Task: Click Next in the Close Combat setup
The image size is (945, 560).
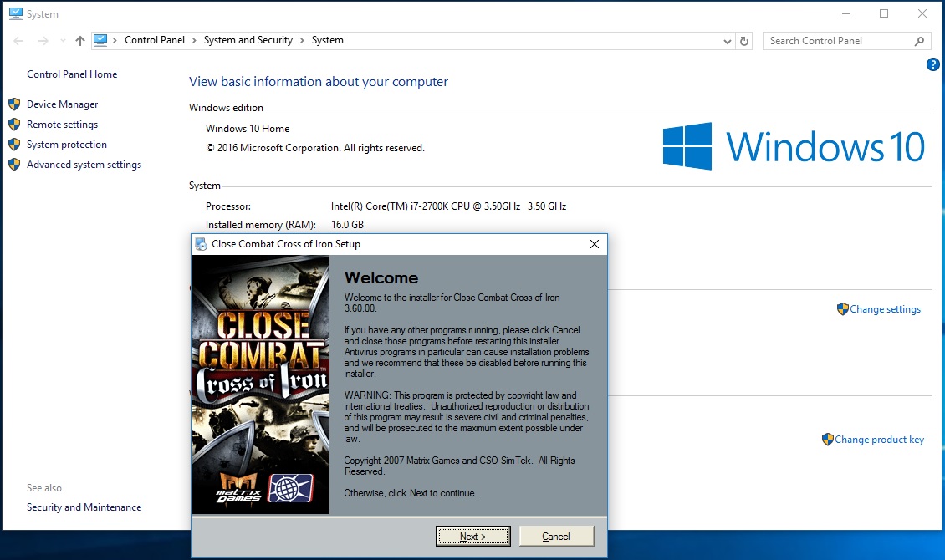Action: pyautogui.click(x=473, y=536)
